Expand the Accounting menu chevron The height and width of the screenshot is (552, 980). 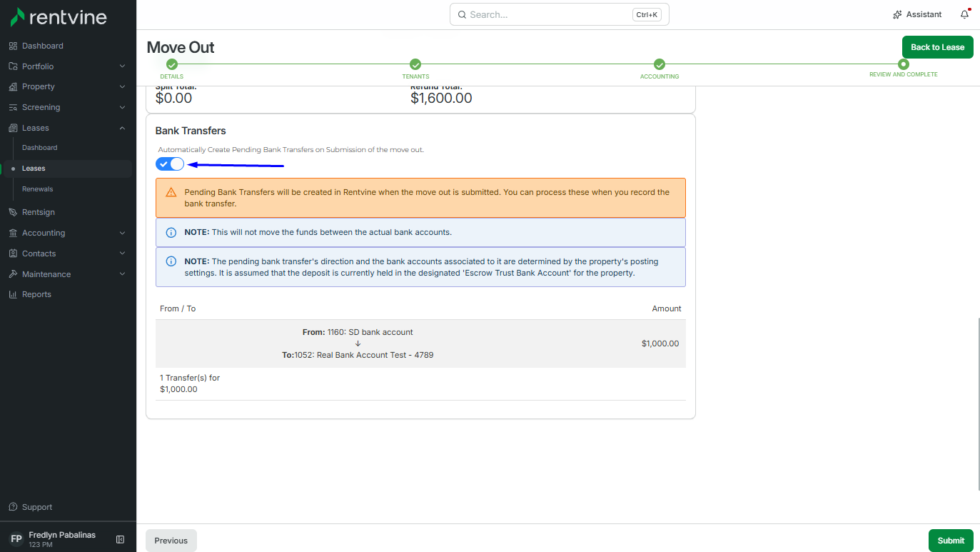click(x=122, y=233)
